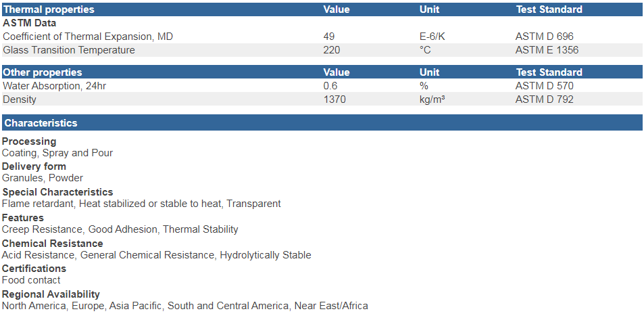Select the Glass Transition Temperature row label
Image resolution: width=644 pixels, height=320 pixels.
tap(68, 50)
